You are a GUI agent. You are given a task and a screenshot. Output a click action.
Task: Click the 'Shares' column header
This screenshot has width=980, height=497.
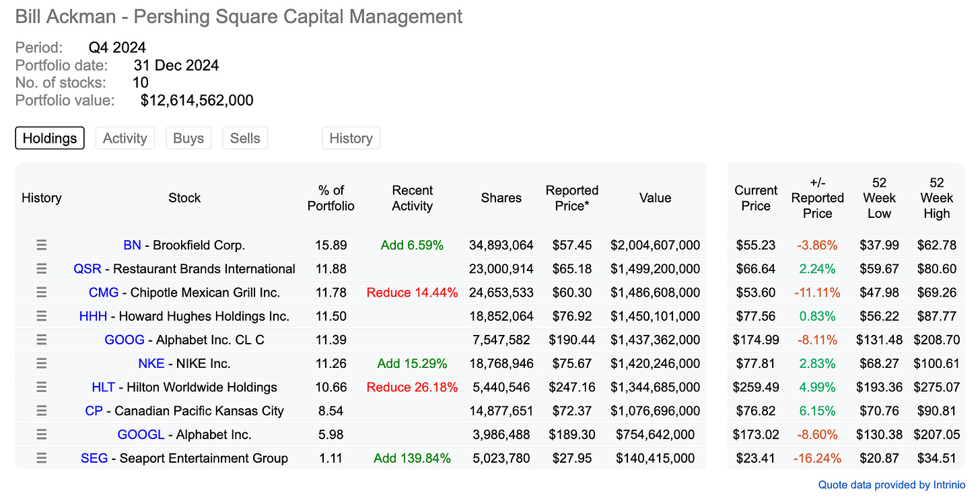click(x=501, y=198)
